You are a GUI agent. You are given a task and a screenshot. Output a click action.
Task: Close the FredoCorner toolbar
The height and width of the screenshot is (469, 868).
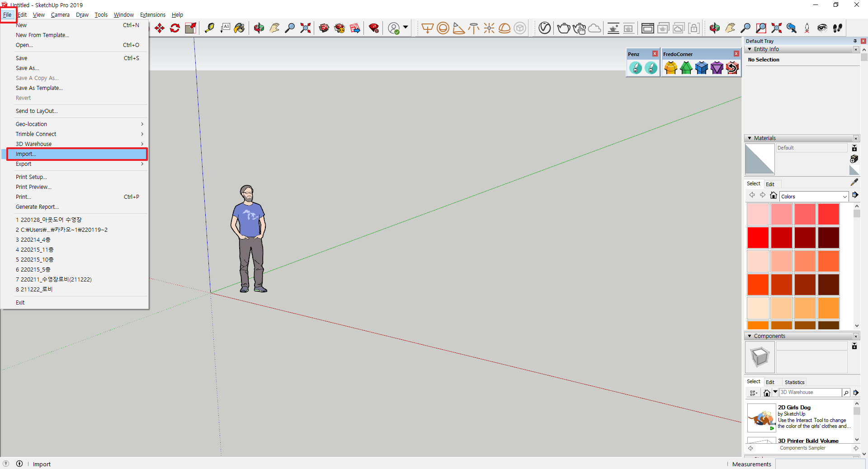click(x=736, y=54)
